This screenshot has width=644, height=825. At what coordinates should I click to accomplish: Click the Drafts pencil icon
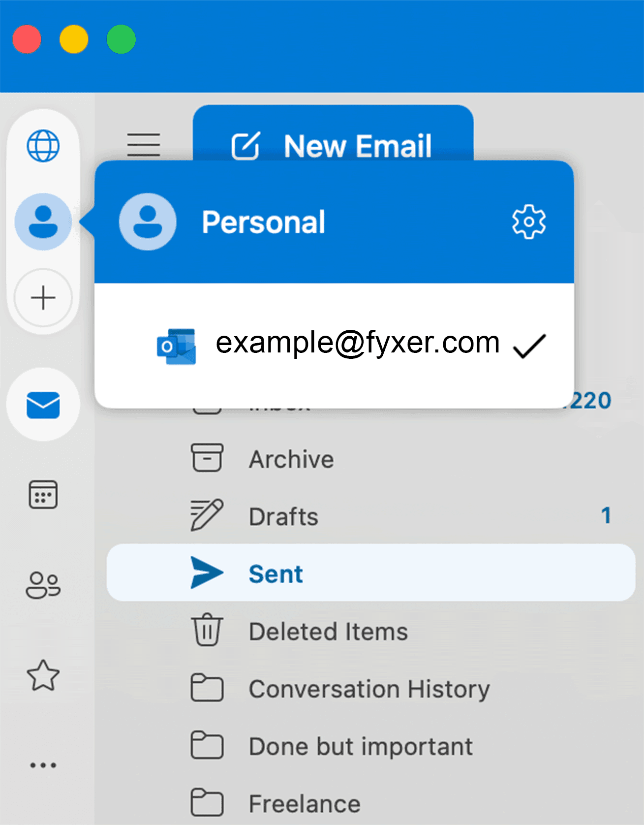[x=207, y=515]
